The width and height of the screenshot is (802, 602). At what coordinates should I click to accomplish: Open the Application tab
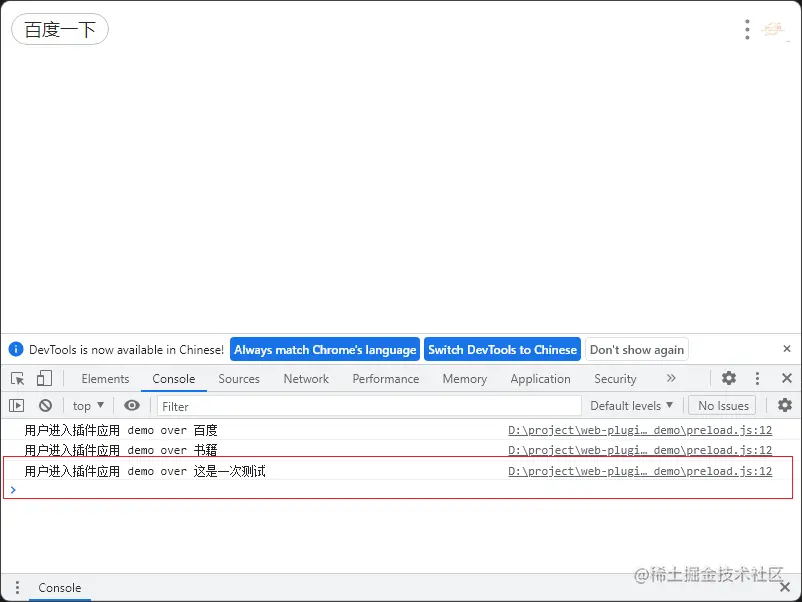[x=540, y=379]
